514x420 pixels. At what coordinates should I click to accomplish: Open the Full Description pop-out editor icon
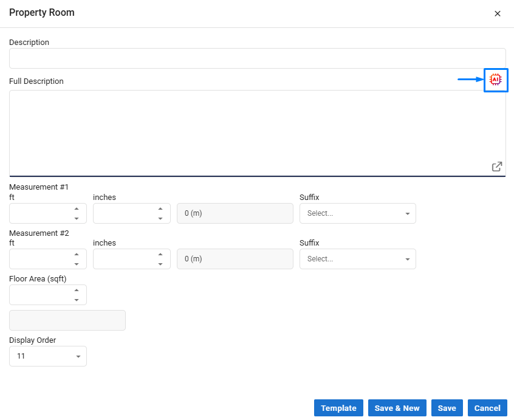[496, 167]
